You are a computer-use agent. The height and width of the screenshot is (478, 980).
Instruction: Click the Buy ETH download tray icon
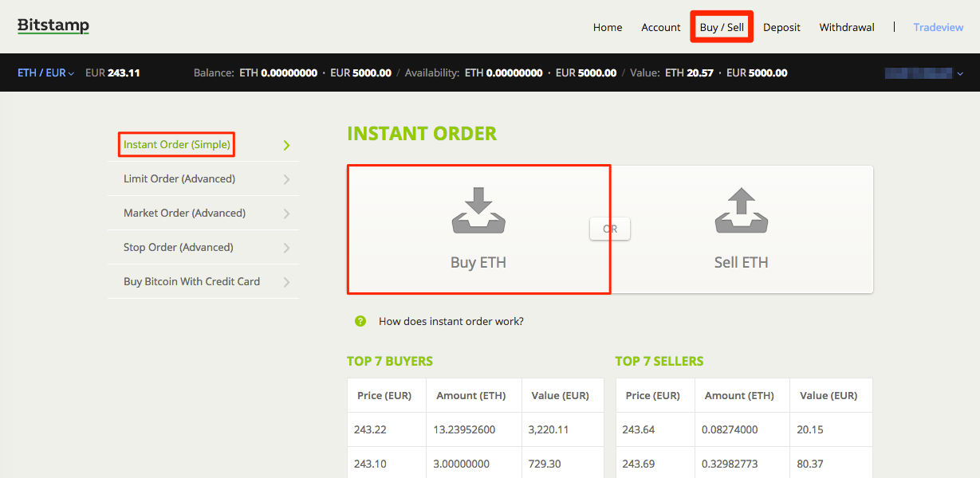click(478, 211)
